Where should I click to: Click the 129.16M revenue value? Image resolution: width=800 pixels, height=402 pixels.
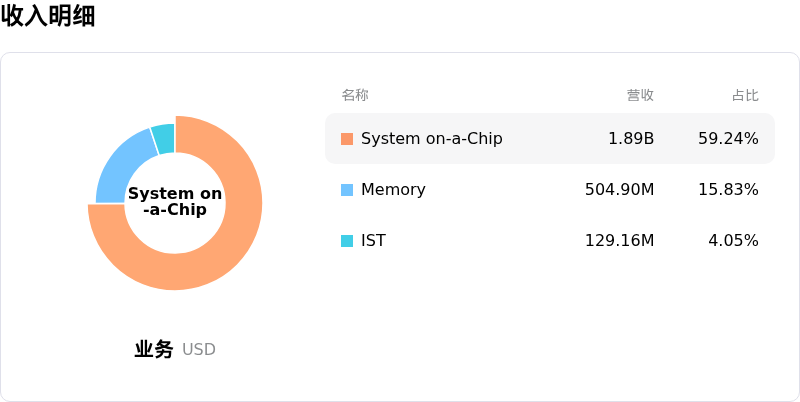coord(619,241)
